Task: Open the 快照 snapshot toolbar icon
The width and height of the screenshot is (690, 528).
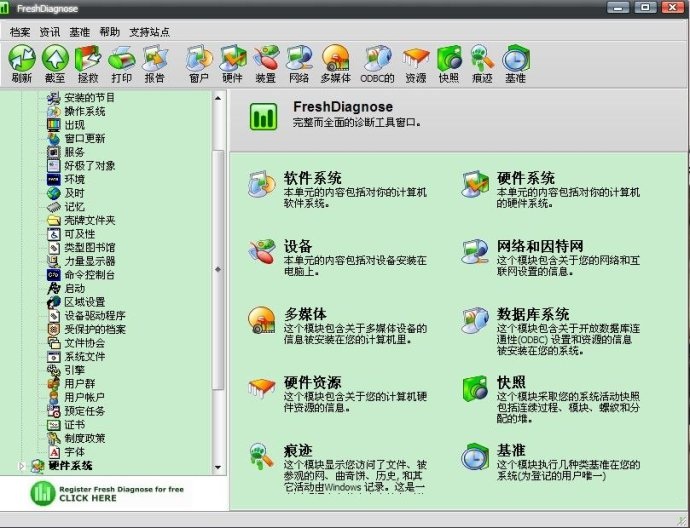Action: coord(449,58)
